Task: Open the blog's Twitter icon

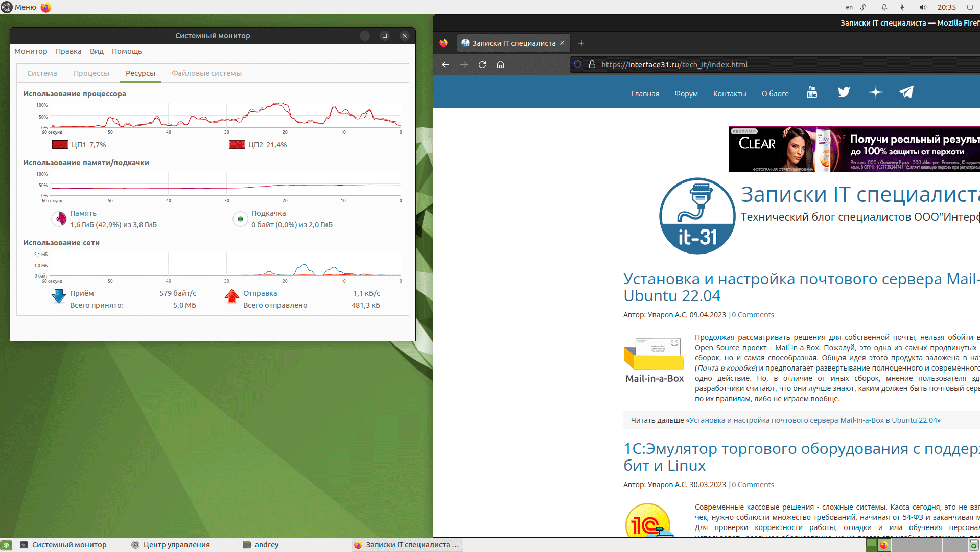Action: pyautogui.click(x=844, y=93)
